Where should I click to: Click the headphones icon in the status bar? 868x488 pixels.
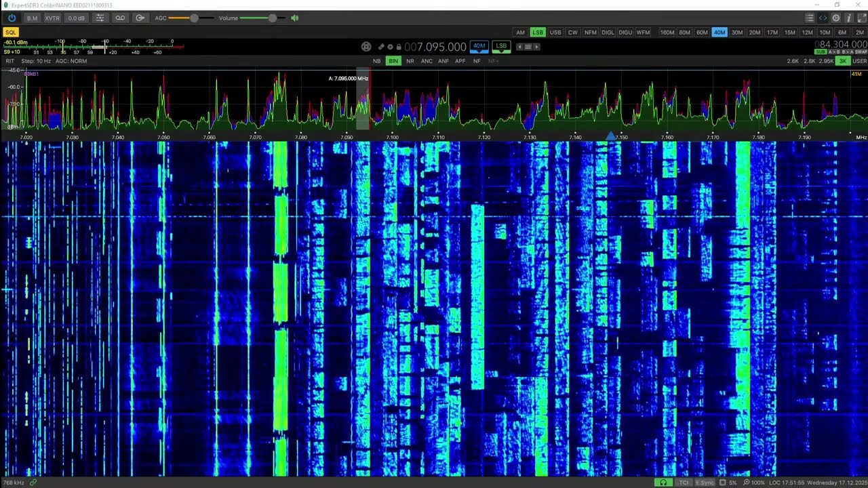[663, 483]
